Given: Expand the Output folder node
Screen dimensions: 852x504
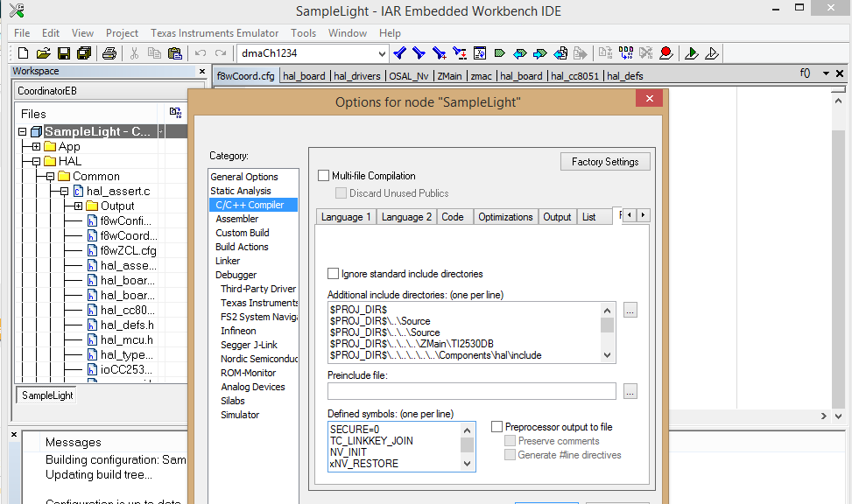Looking at the screenshot, I should click(78, 206).
